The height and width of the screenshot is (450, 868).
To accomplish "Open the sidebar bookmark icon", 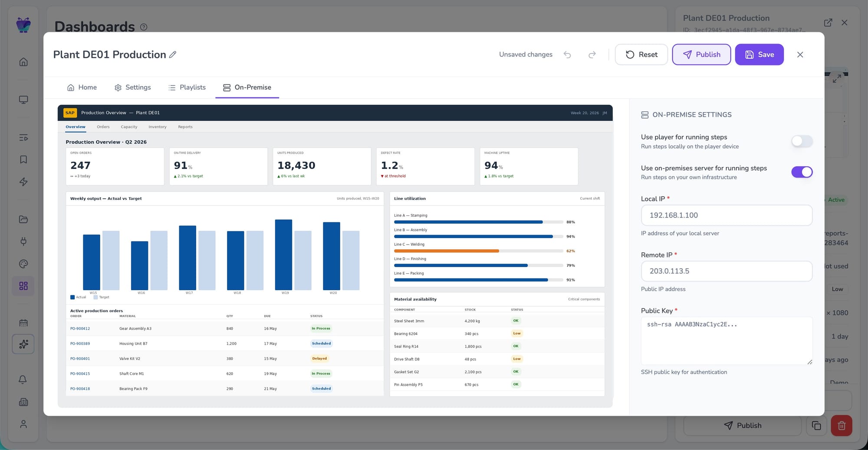I will [x=23, y=159].
